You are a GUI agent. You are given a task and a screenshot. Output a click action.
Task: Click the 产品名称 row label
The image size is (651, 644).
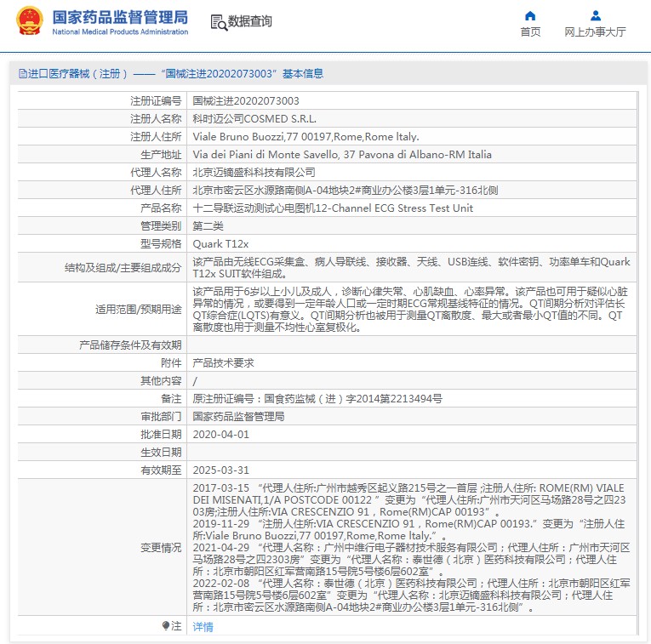click(161, 208)
